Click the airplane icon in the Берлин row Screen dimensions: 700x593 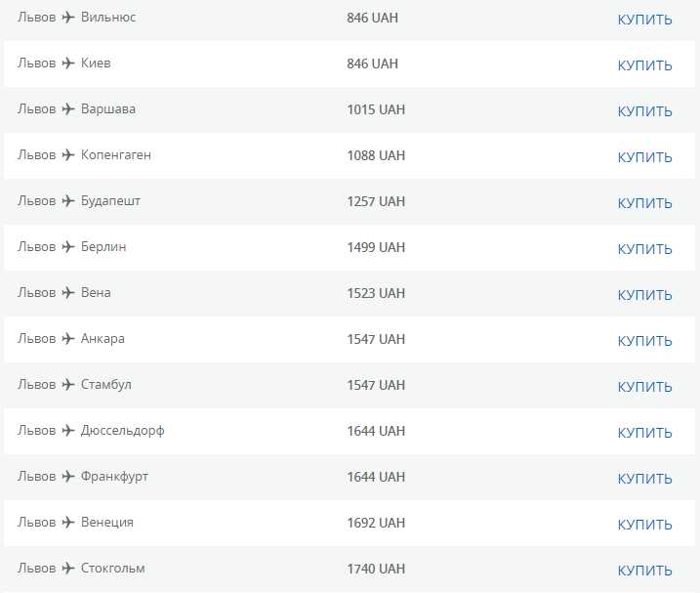click(68, 247)
